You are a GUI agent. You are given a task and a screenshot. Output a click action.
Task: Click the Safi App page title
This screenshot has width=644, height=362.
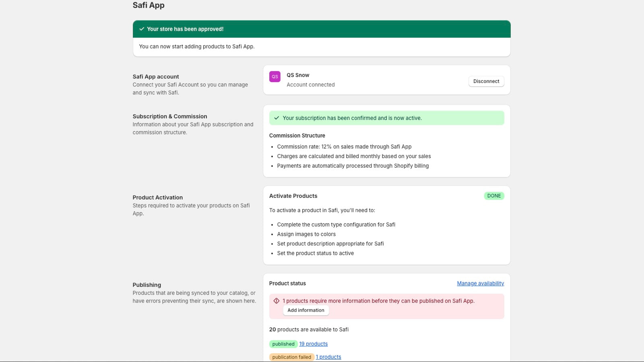click(149, 5)
